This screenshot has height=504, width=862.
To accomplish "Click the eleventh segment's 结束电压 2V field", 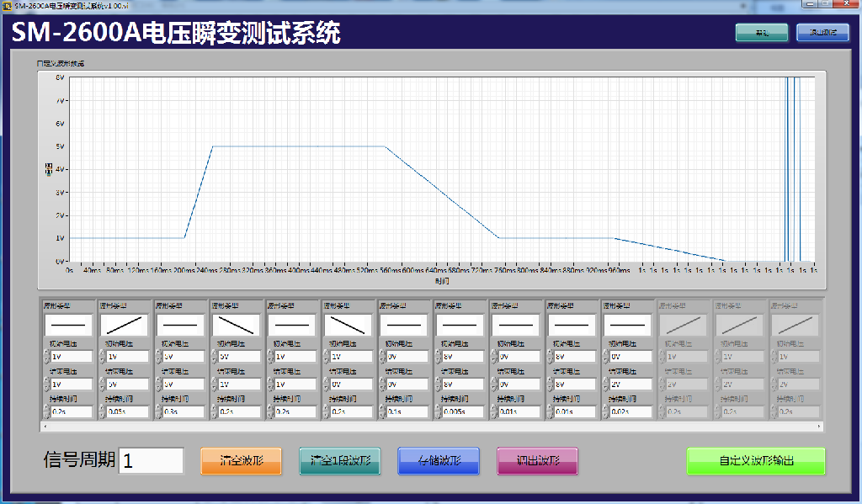I will coord(631,385).
